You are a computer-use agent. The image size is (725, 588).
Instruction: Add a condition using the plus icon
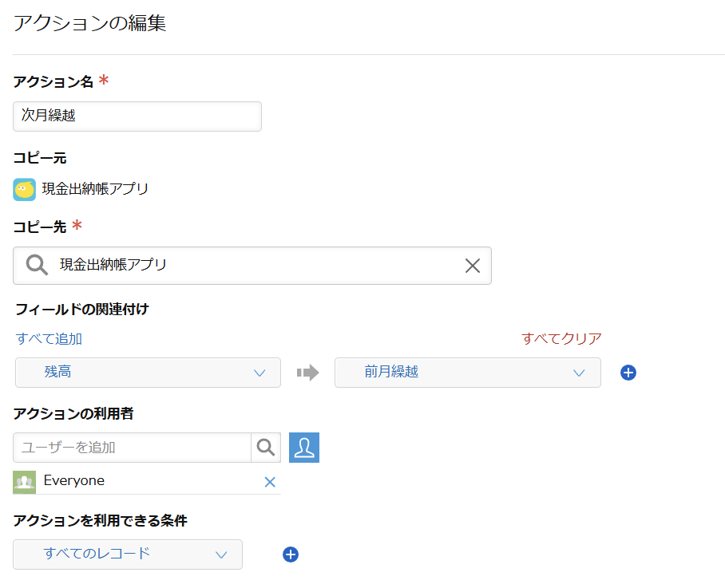click(x=290, y=554)
